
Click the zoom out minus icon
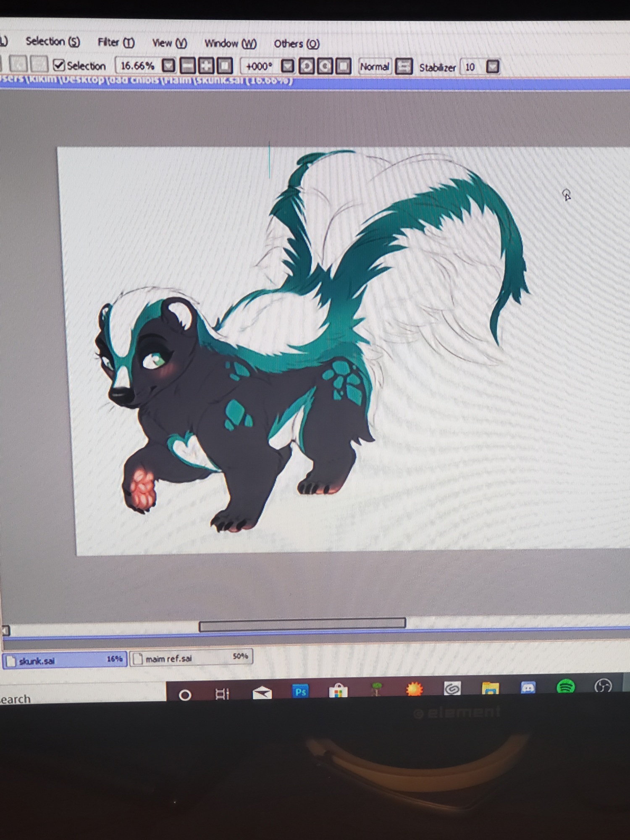click(187, 66)
